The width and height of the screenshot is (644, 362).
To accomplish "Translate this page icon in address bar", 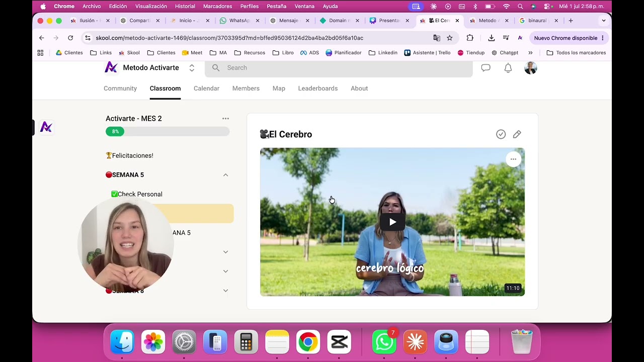I will [x=437, y=38].
